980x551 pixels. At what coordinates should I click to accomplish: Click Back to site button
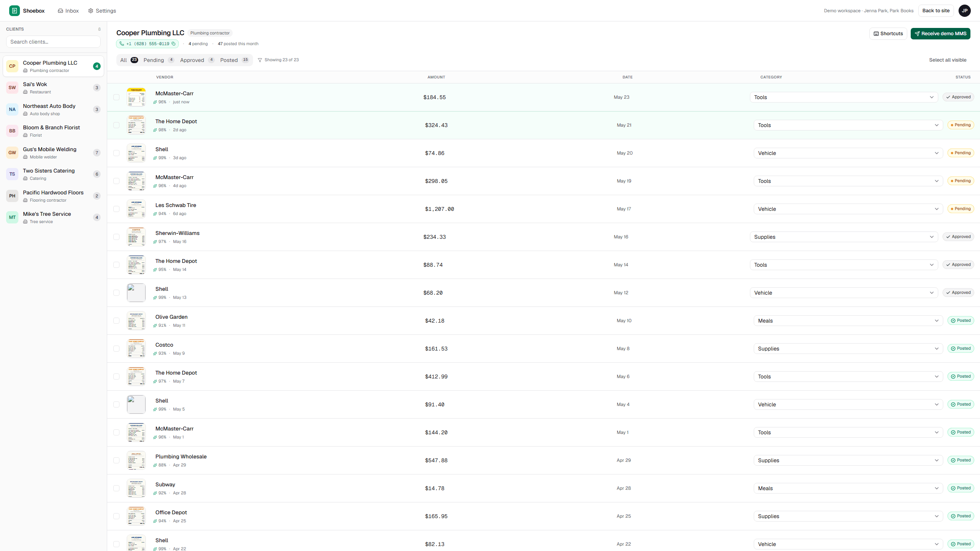(936, 11)
